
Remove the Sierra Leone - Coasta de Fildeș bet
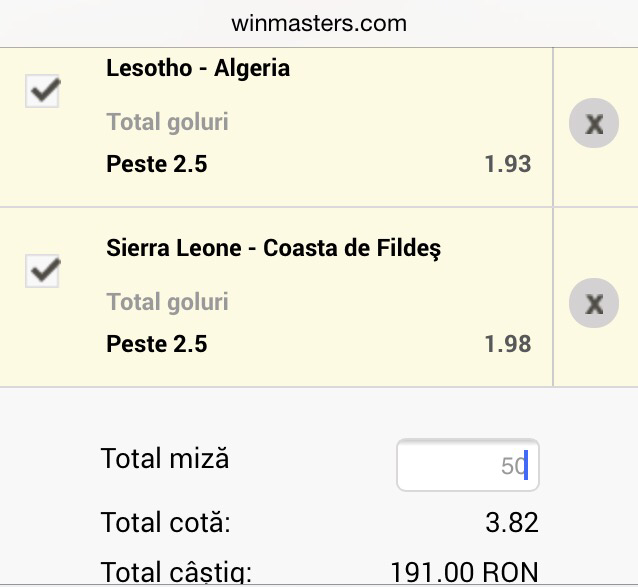594,303
